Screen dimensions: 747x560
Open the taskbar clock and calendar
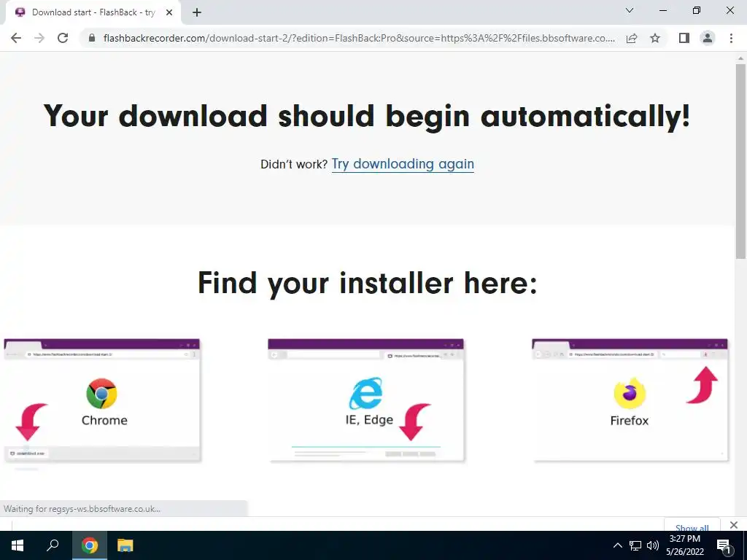pyautogui.click(x=684, y=545)
